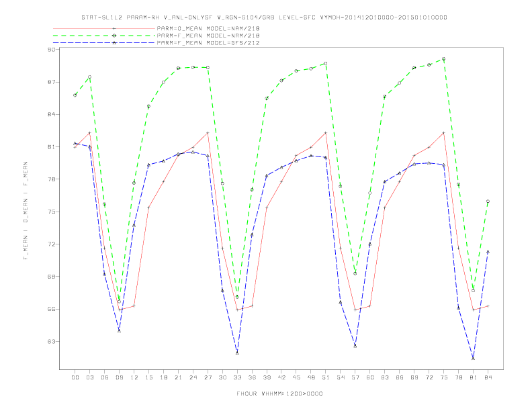Click y-axis tick value 63
This screenshot has height=411, width=532.
[51, 341]
